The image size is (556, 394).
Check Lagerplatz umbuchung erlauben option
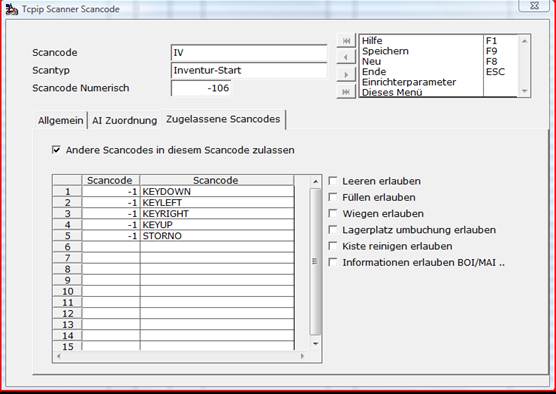point(333,230)
